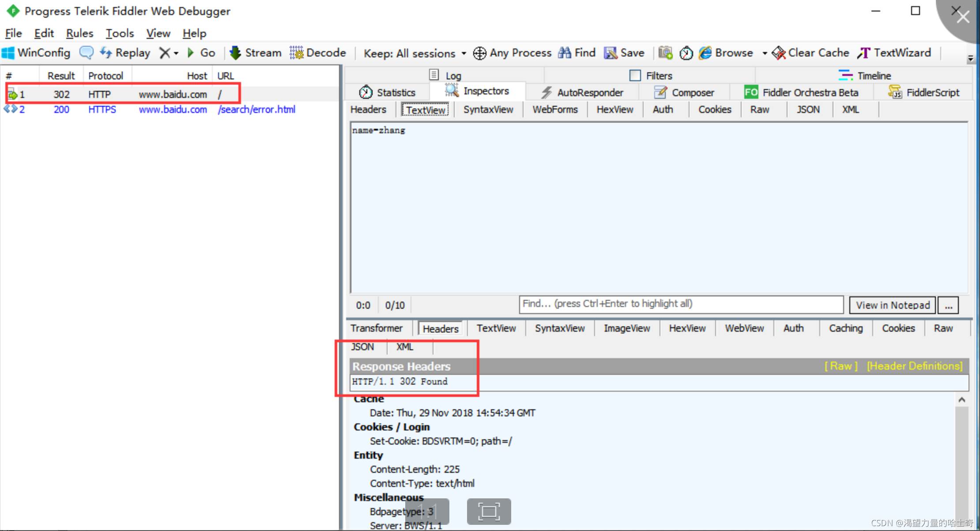Click the Browse Internet Explorer icon
Viewport: 980px width, 531px height.
(x=705, y=53)
